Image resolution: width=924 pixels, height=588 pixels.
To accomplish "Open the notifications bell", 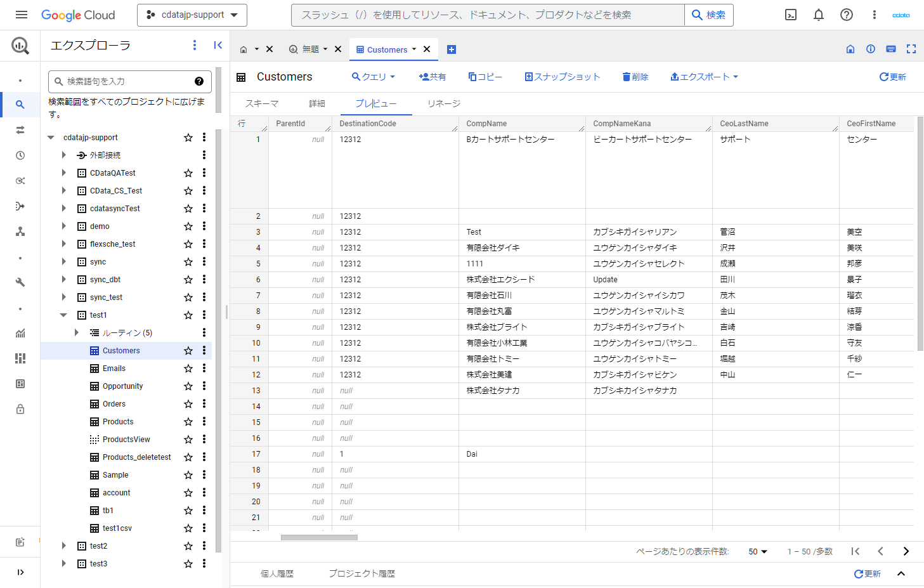I will 819,15.
